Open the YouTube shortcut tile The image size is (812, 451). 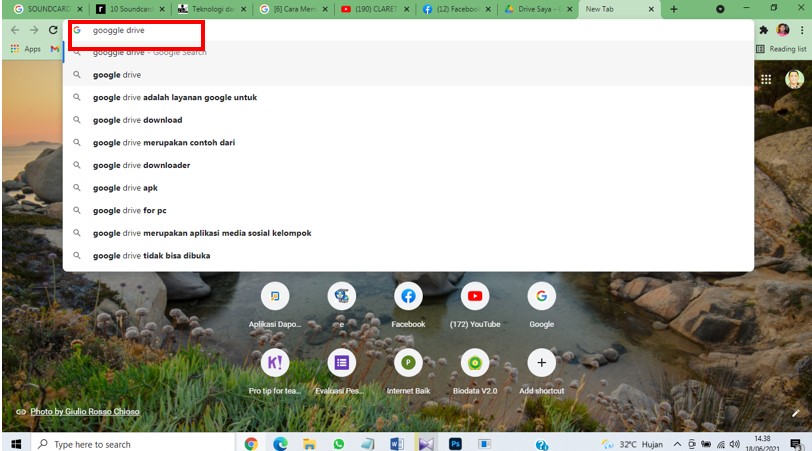coord(475,296)
